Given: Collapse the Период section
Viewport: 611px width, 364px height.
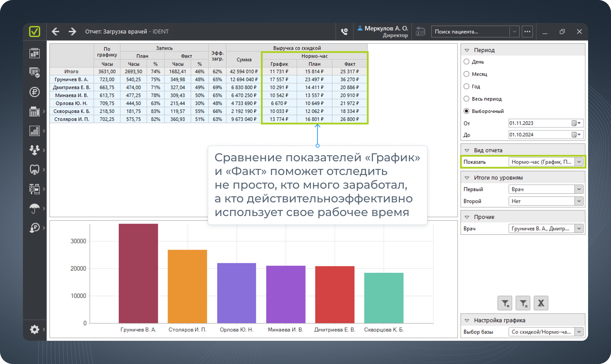Looking at the screenshot, I should (x=467, y=50).
